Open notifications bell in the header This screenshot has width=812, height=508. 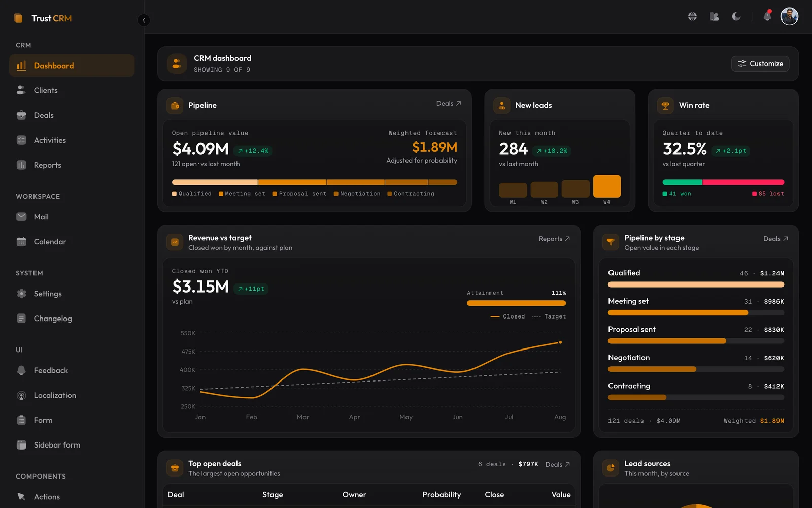point(767,17)
